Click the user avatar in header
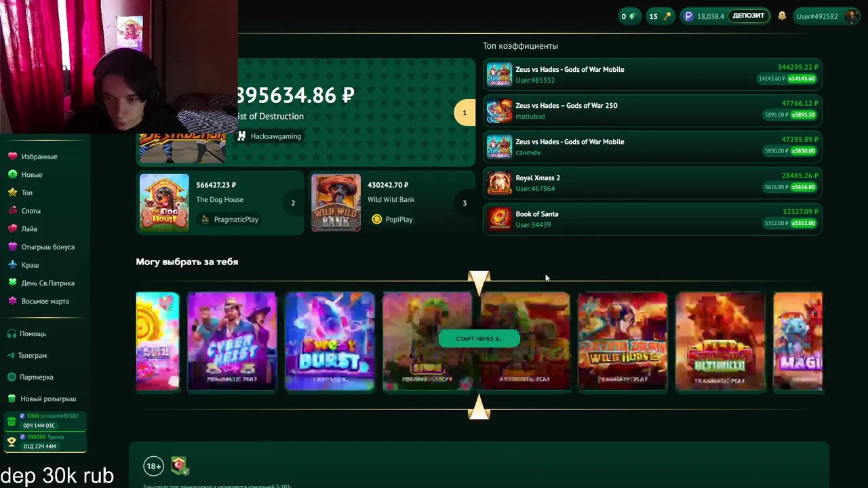 coord(852,16)
